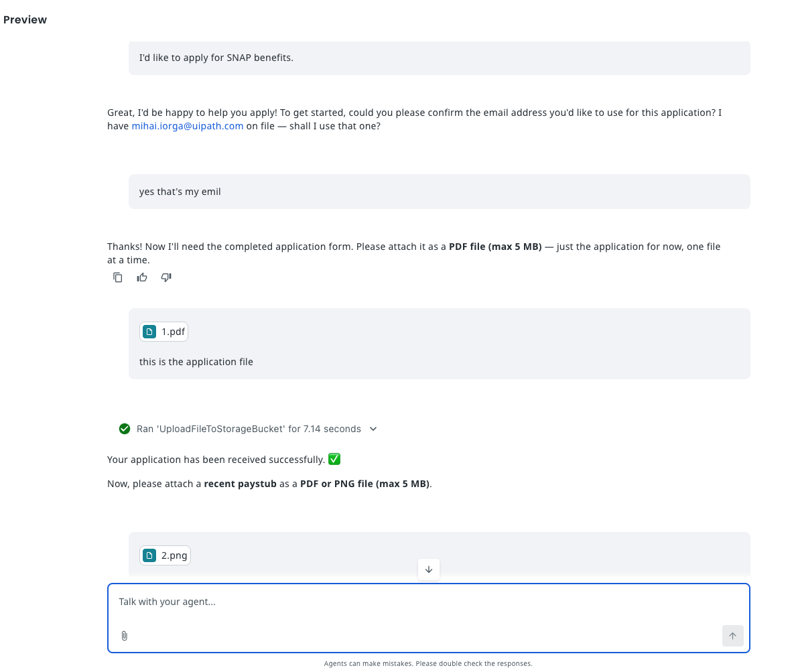Click the Preview heading
Image resolution: width=796 pixels, height=672 pixels.
[25, 20]
